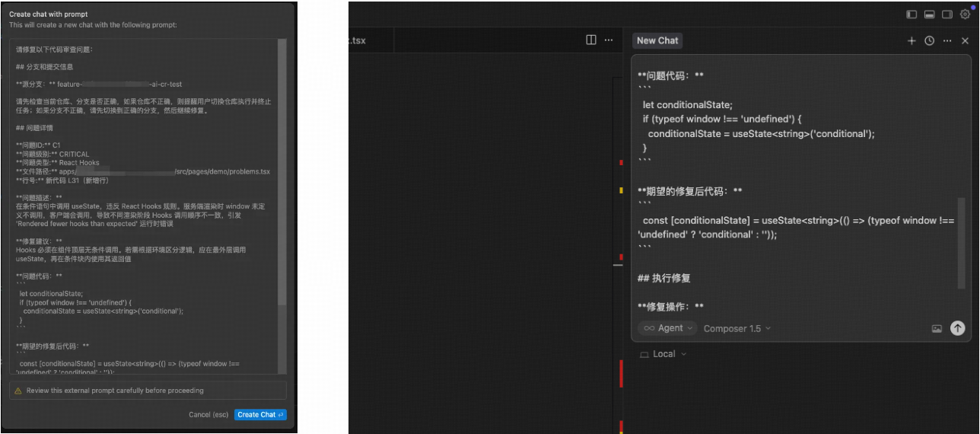Click the laptop icon beside Local
Viewport: 980px width, 434px height.
[x=644, y=355]
